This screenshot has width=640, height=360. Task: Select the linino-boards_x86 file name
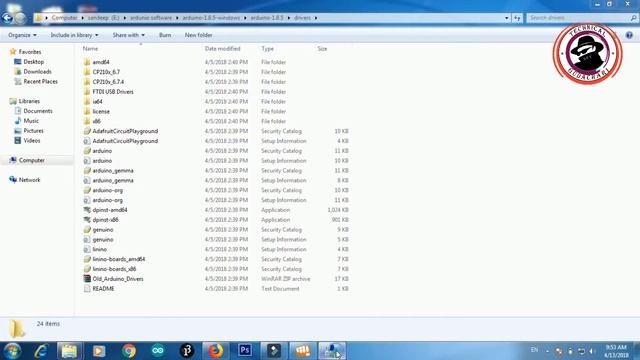114,269
